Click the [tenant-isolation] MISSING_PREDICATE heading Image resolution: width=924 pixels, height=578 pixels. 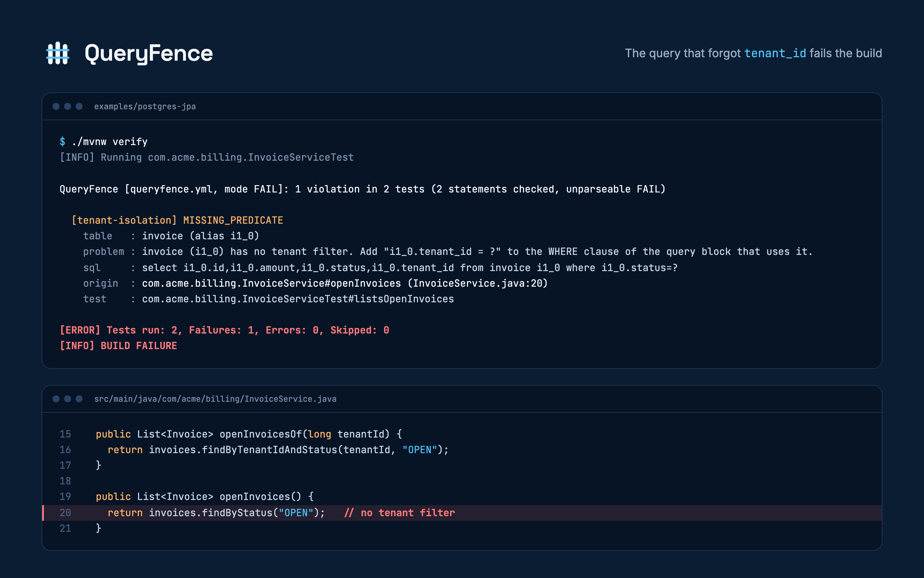[177, 221]
